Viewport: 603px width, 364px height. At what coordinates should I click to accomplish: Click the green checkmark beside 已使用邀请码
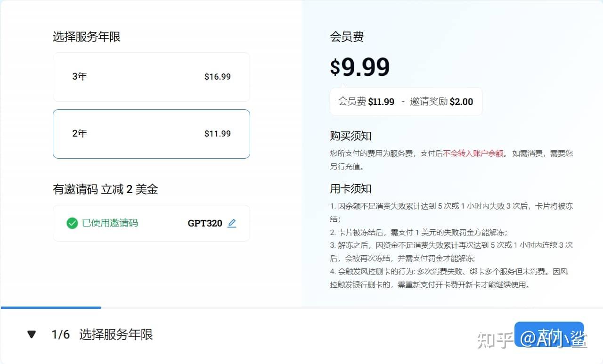72,223
